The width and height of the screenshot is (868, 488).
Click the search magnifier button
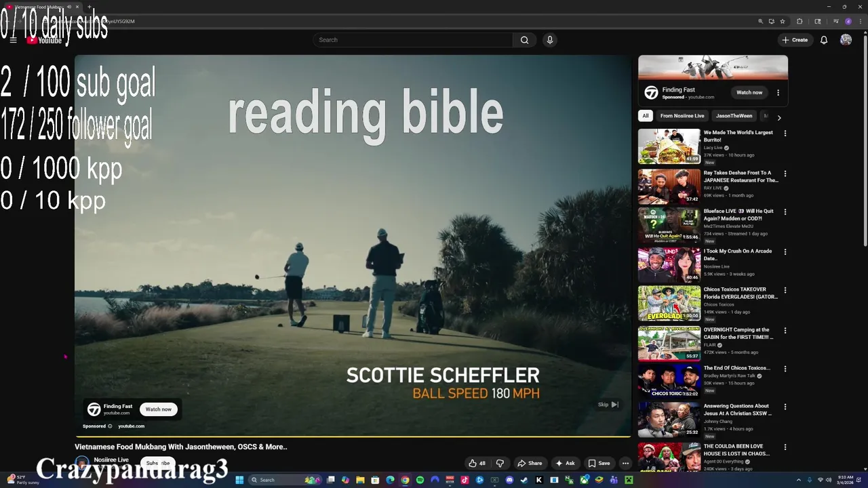click(x=524, y=40)
